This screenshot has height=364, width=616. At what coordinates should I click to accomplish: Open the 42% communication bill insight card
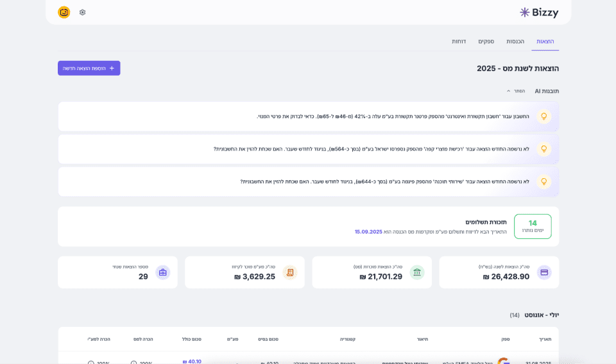309,117
